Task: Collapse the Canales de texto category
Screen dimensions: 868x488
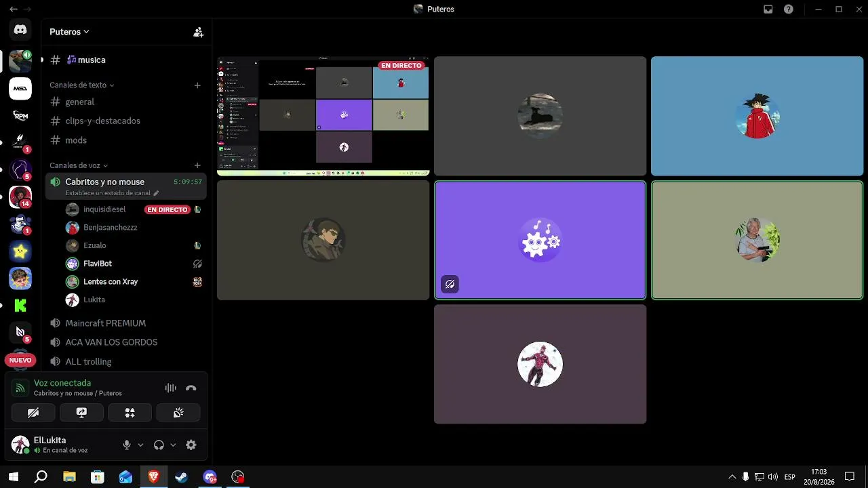Action: tap(81, 85)
